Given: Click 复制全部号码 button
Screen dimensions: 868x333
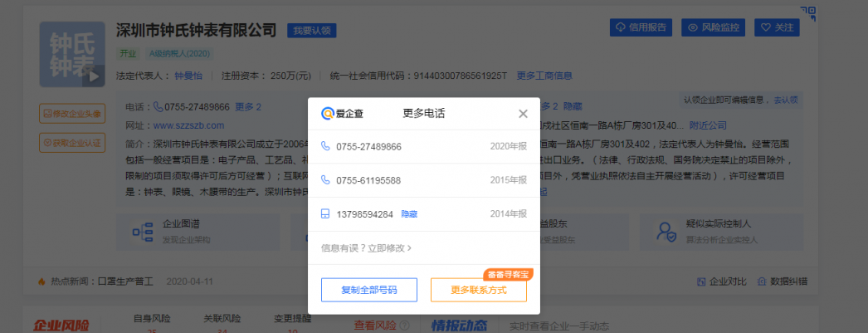Looking at the screenshot, I should coord(368,290).
